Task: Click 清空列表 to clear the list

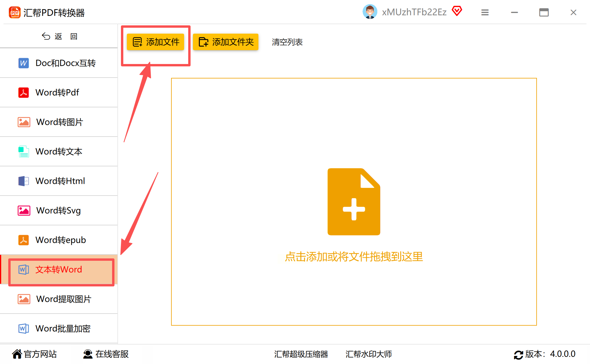Action: [x=287, y=42]
